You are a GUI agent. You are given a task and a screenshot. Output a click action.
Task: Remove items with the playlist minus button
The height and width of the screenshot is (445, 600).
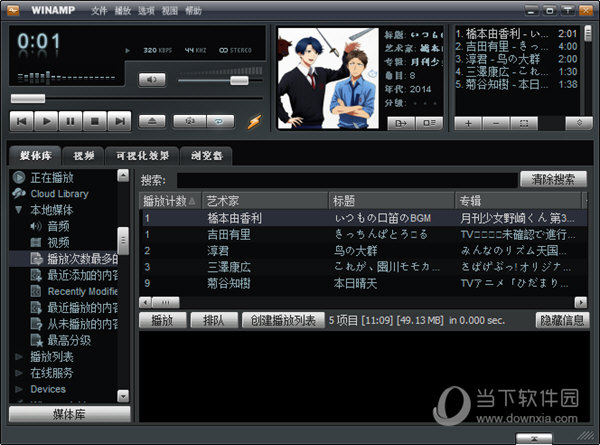(x=496, y=123)
